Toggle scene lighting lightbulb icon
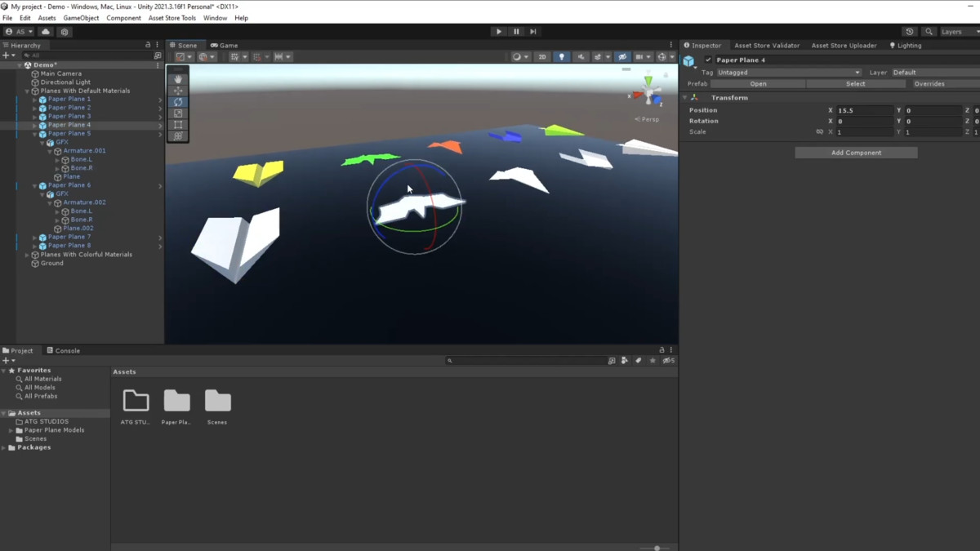Screen dimensions: 980x551 coord(562,57)
